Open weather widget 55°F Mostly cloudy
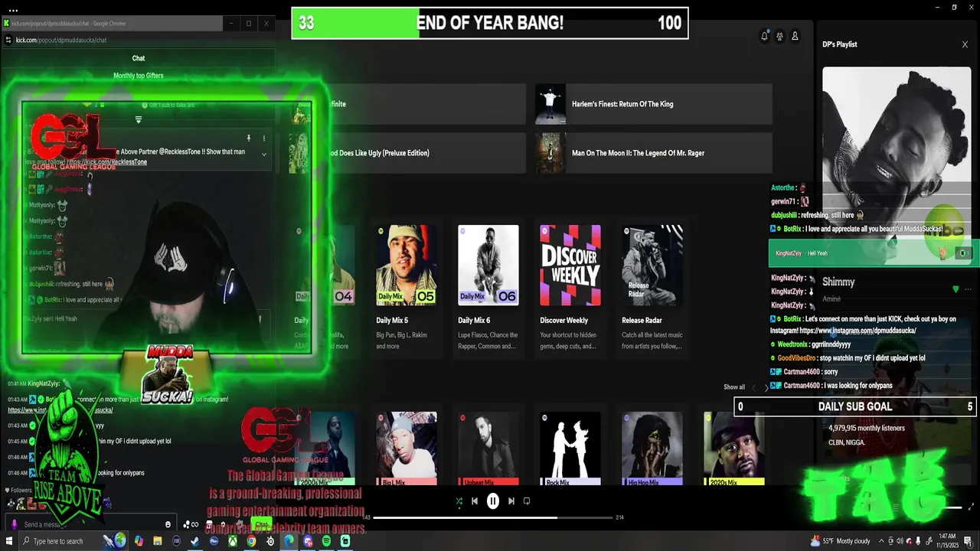The height and width of the screenshot is (551, 980). tap(841, 541)
